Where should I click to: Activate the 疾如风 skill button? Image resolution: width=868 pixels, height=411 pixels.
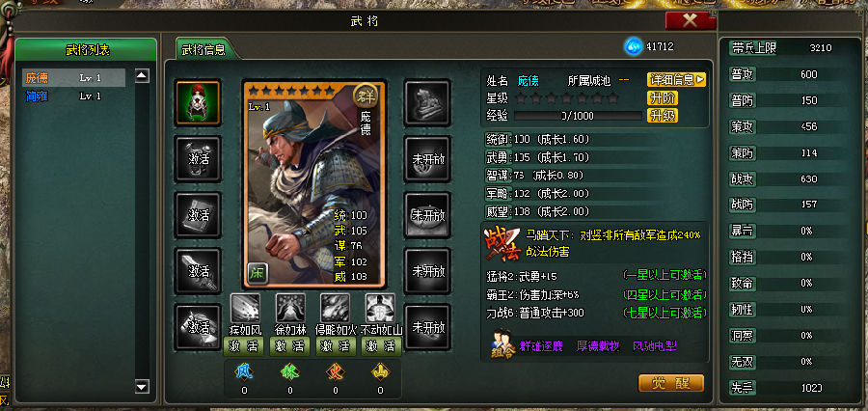(244, 346)
